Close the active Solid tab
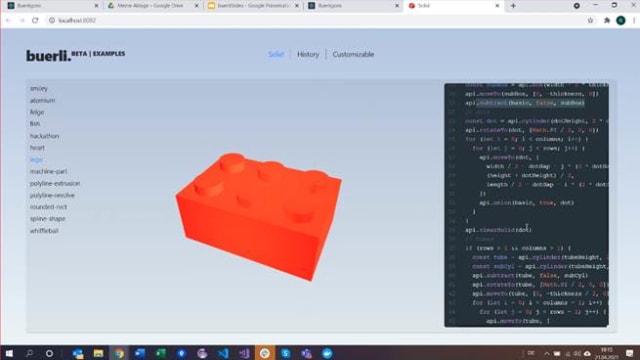This screenshot has width=640, height=360. coord(497,6)
